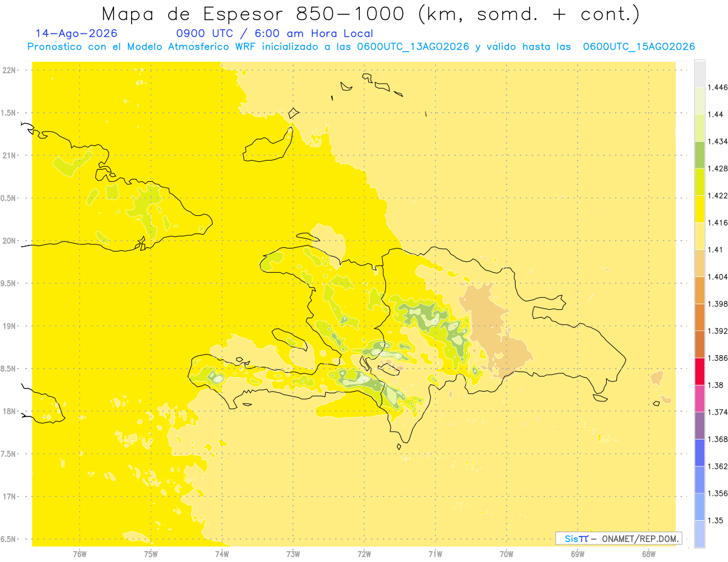Viewport: 728px width, 562px height.
Task: Click the valid-until text '0600UTC_15AGO2026'
Action: [x=639, y=47]
